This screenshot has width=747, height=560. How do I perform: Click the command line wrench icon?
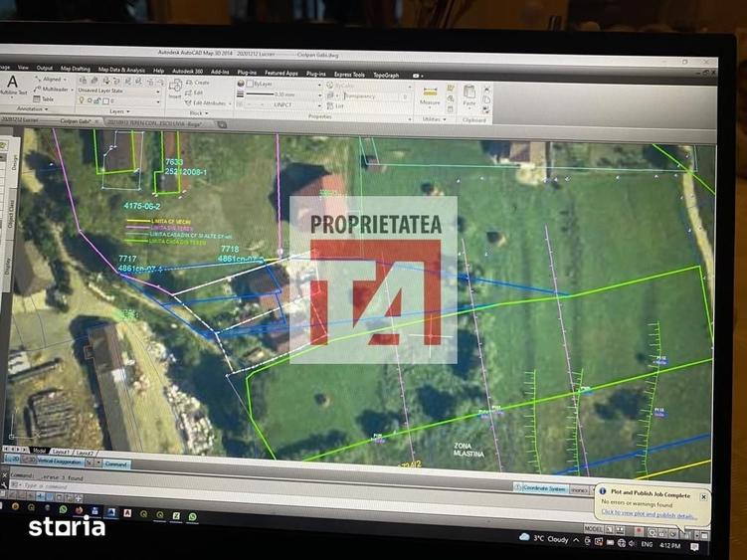pyautogui.click(x=5, y=484)
